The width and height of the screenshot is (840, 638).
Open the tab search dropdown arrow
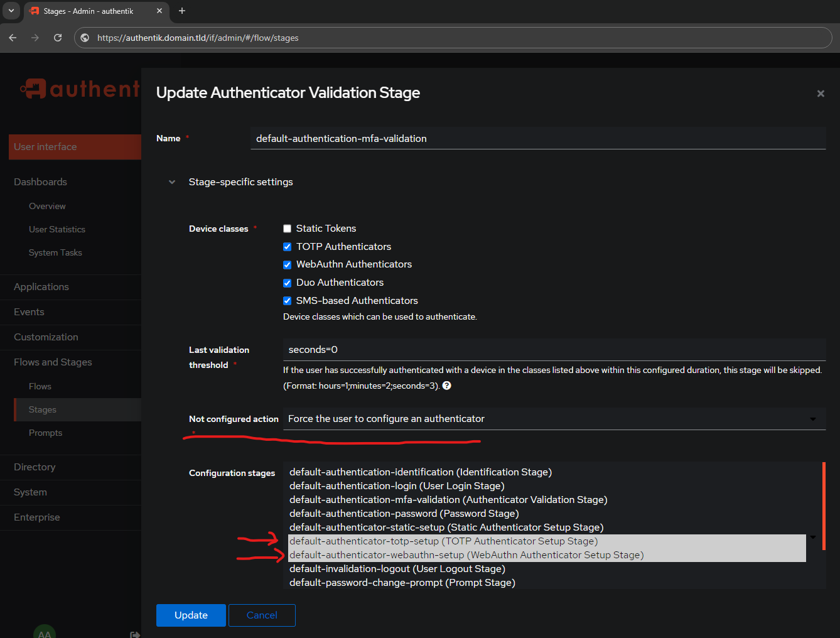tap(11, 11)
